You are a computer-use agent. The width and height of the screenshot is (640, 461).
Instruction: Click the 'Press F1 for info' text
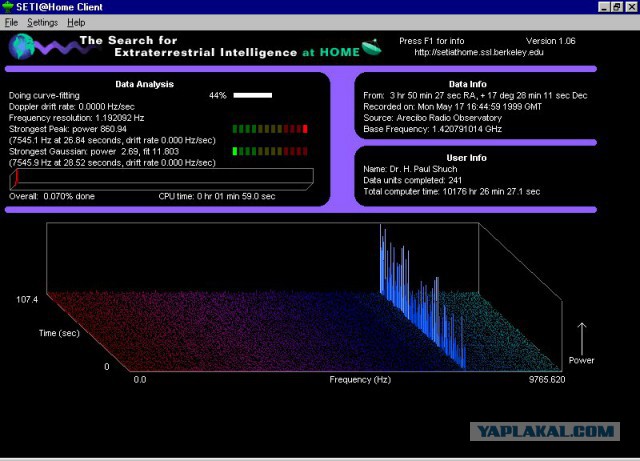431,41
